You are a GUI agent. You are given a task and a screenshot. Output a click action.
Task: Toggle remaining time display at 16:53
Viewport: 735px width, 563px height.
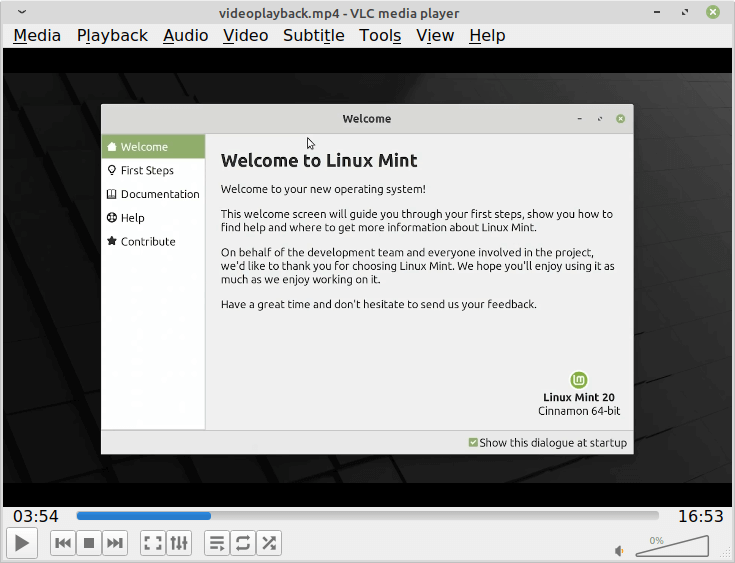700,516
